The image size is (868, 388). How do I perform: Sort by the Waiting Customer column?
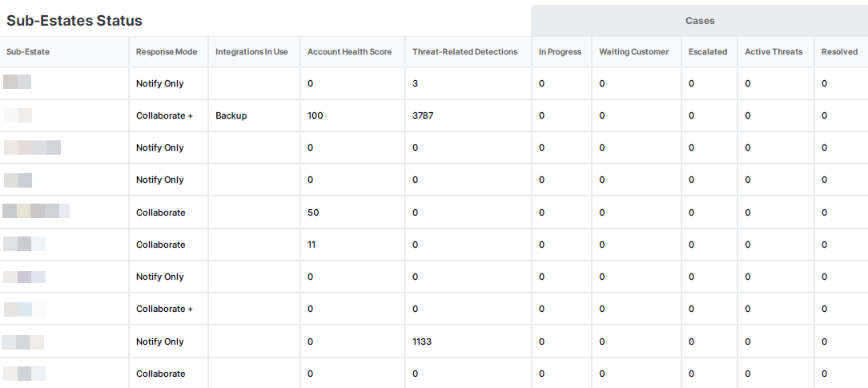(x=634, y=52)
